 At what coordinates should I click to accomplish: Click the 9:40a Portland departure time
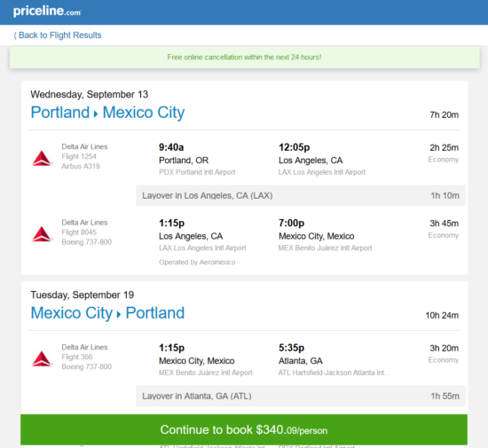tap(171, 147)
